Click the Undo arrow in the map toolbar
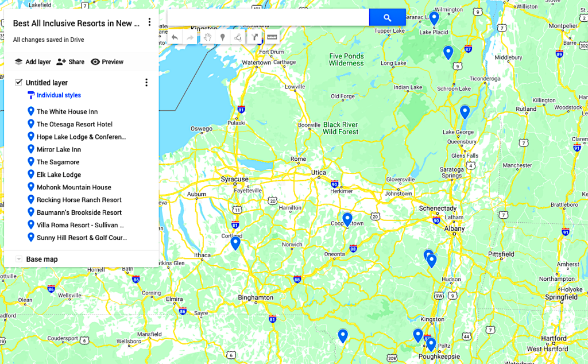588x364 pixels. click(175, 37)
